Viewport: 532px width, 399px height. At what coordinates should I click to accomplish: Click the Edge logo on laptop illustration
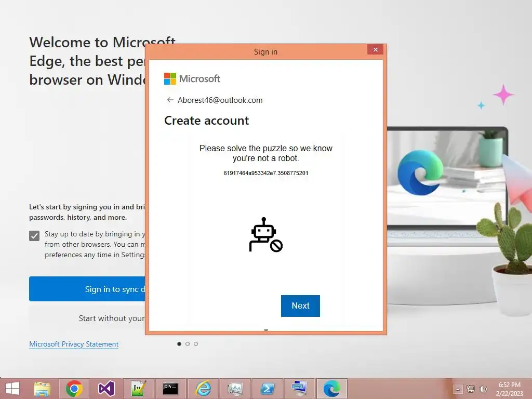point(420,173)
